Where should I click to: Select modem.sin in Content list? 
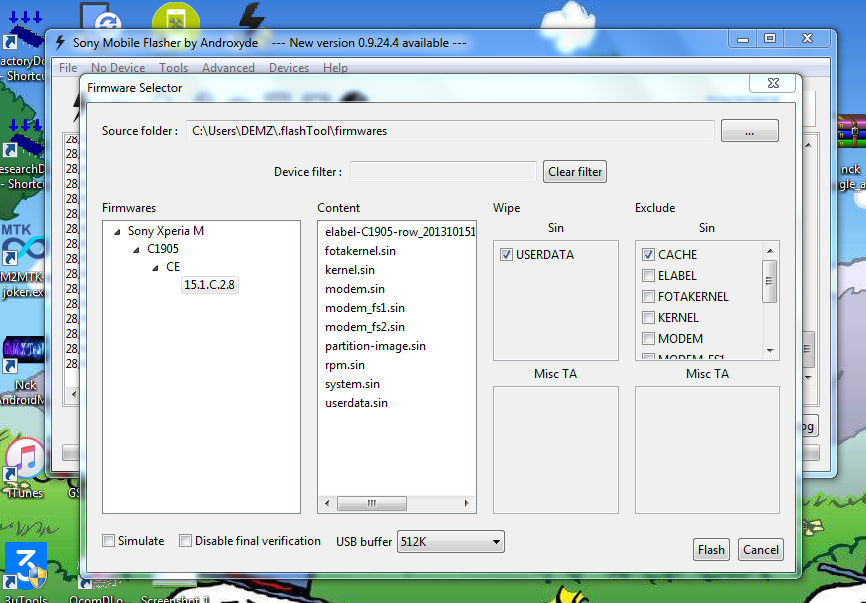(355, 289)
